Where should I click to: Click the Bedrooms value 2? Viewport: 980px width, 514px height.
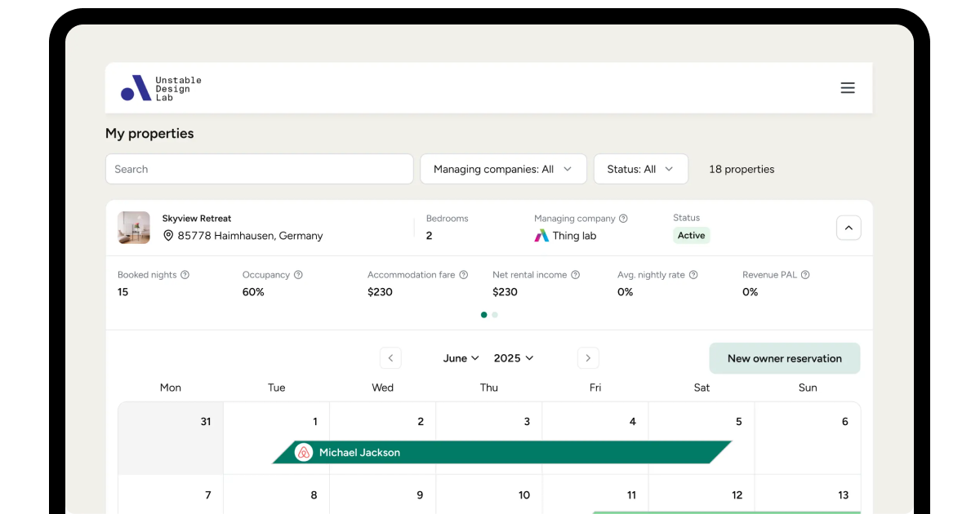(430, 236)
